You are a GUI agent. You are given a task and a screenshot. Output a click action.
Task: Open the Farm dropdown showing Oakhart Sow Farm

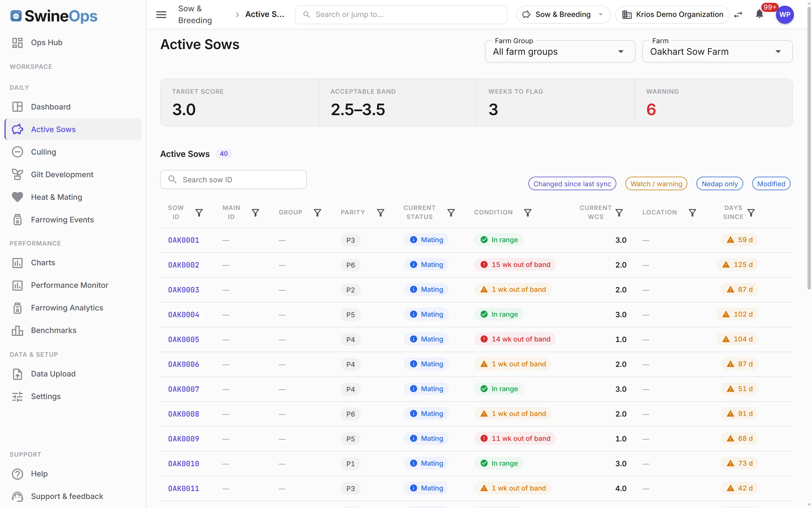(x=717, y=51)
